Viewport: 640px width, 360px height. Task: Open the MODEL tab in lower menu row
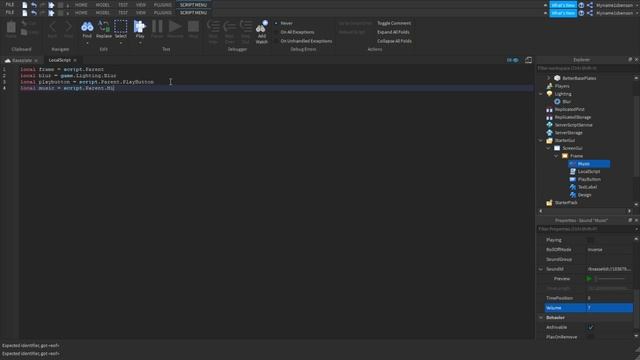pos(102,13)
